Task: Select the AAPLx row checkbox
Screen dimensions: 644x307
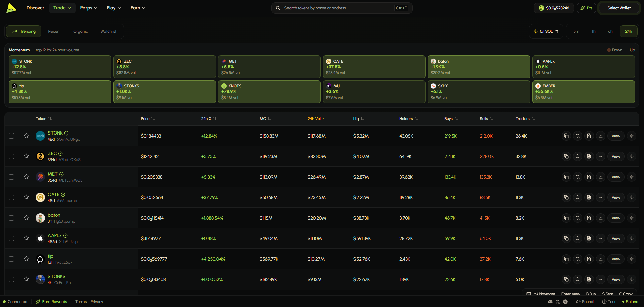Action: click(x=11, y=238)
